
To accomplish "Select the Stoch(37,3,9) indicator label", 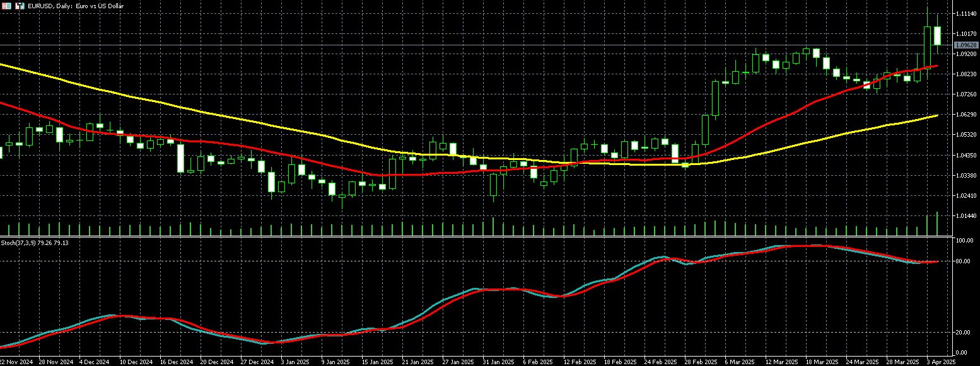I will click(35, 243).
